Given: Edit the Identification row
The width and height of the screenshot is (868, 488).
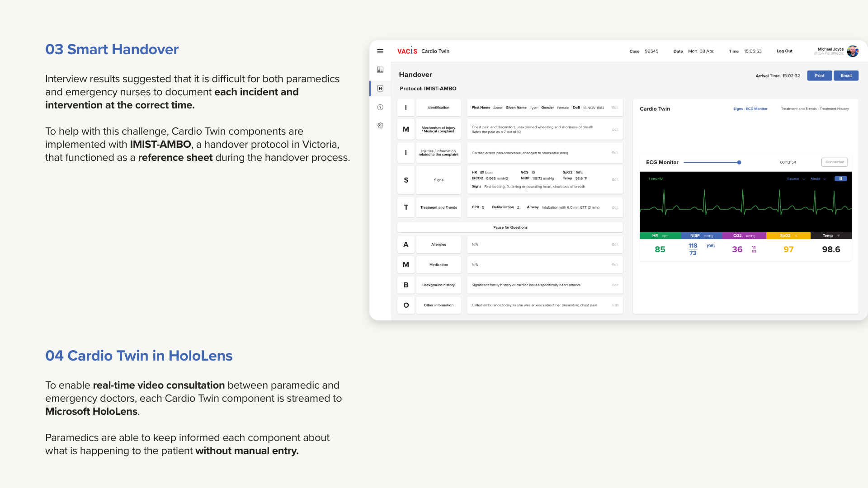Looking at the screenshot, I should (x=615, y=108).
